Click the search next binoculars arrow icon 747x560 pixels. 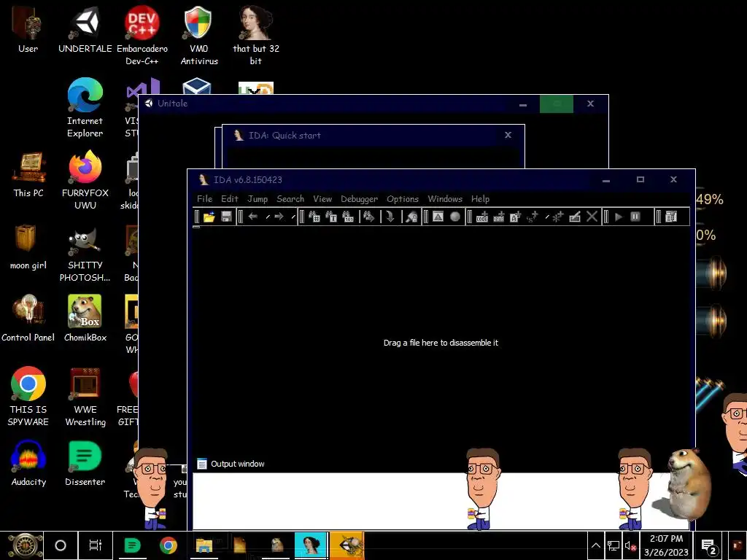[368, 217]
